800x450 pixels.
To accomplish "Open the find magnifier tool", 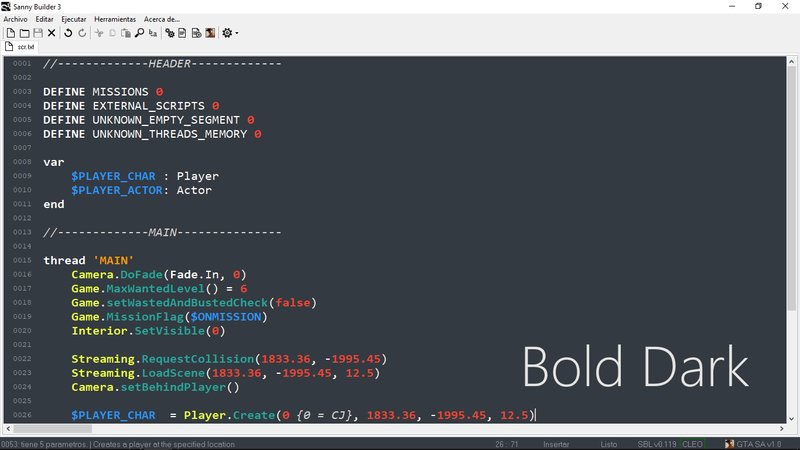I will pos(139,33).
